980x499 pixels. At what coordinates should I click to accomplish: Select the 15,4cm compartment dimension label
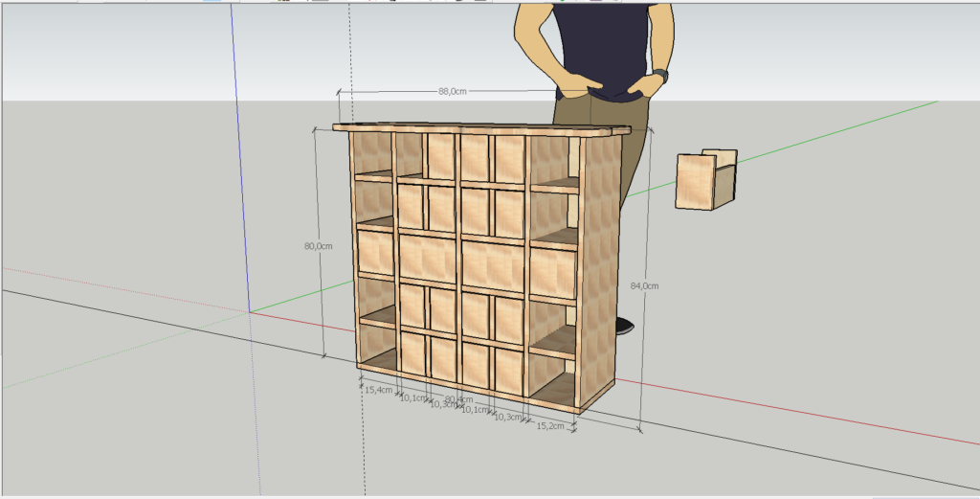coord(379,390)
